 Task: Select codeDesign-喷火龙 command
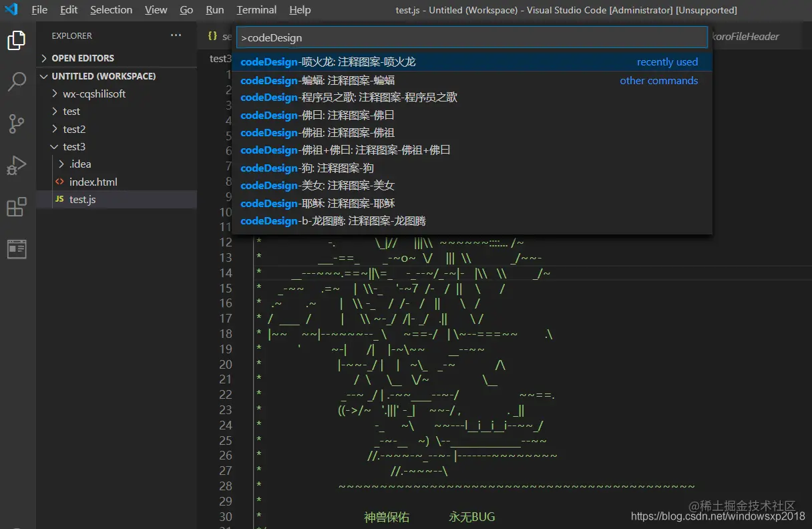(x=471, y=62)
